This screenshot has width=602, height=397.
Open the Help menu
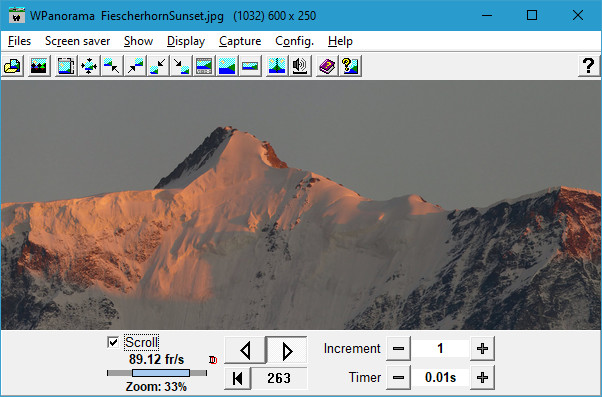[x=340, y=41]
